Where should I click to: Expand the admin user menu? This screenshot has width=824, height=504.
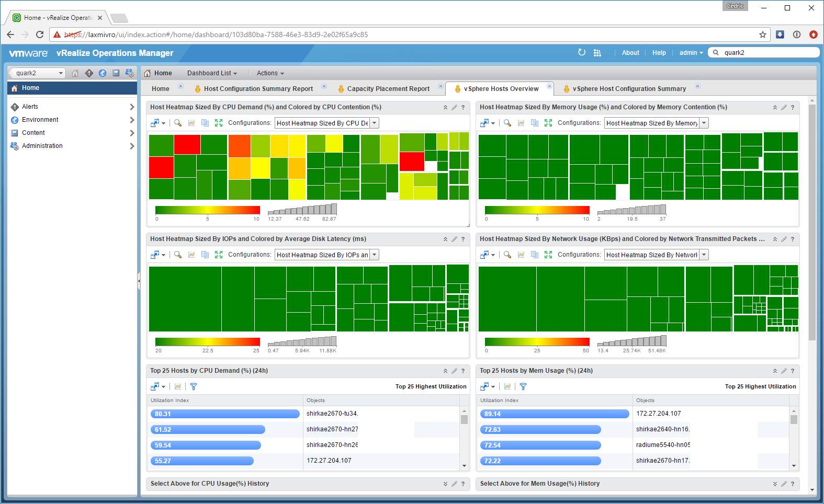pyautogui.click(x=691, y=53)
